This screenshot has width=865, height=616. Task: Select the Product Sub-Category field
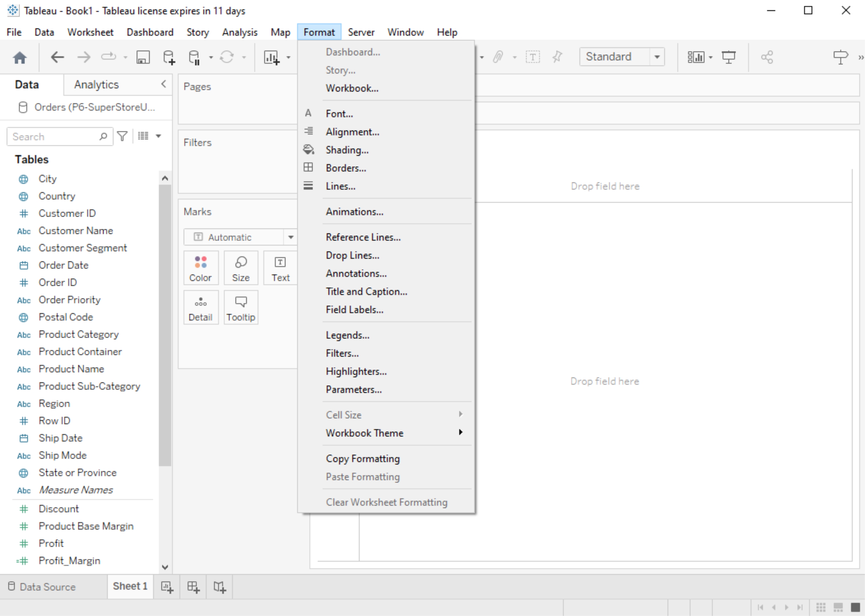(x=89, y=386)
